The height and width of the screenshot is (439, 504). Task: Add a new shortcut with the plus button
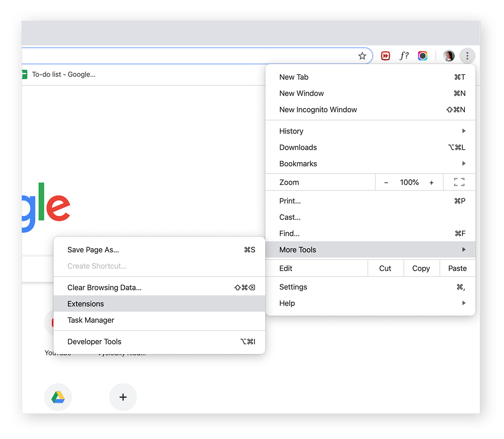tap(123, 397)
